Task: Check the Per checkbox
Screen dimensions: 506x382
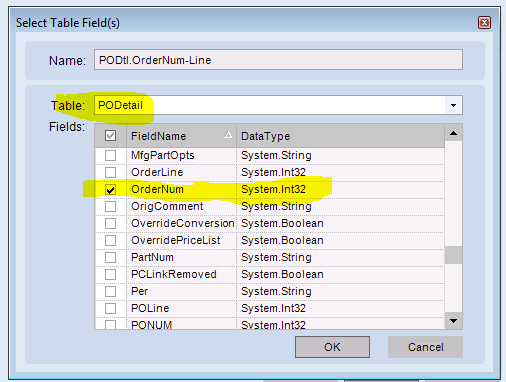Action: (110, 291)
